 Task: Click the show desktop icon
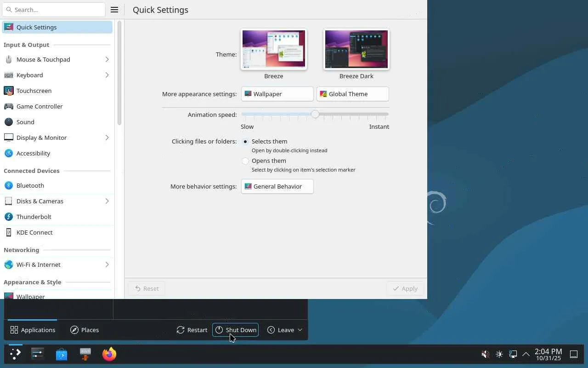click(x=574, y=354)
